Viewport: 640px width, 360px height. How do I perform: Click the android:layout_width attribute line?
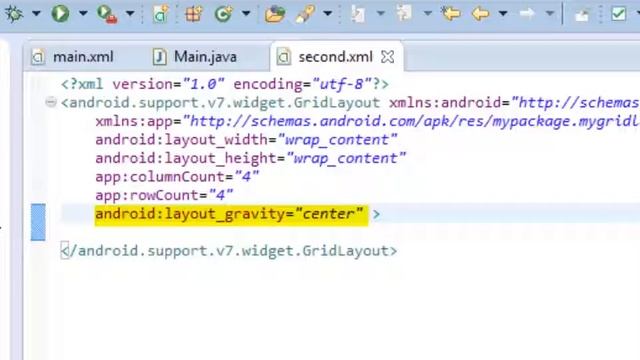246,140
